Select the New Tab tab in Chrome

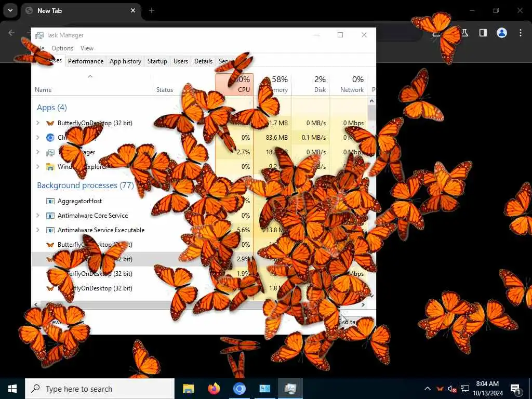coord(82,10)
